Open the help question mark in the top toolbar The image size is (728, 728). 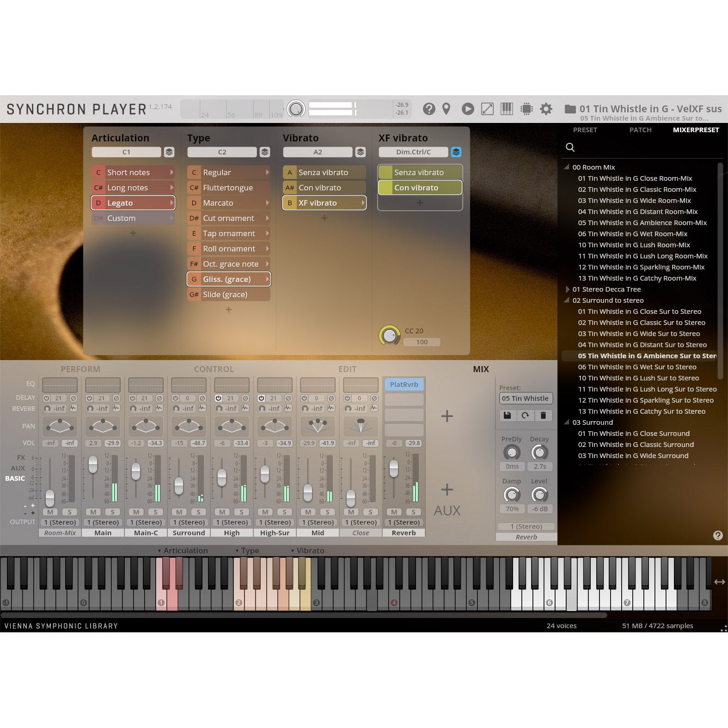pos(429,109)
